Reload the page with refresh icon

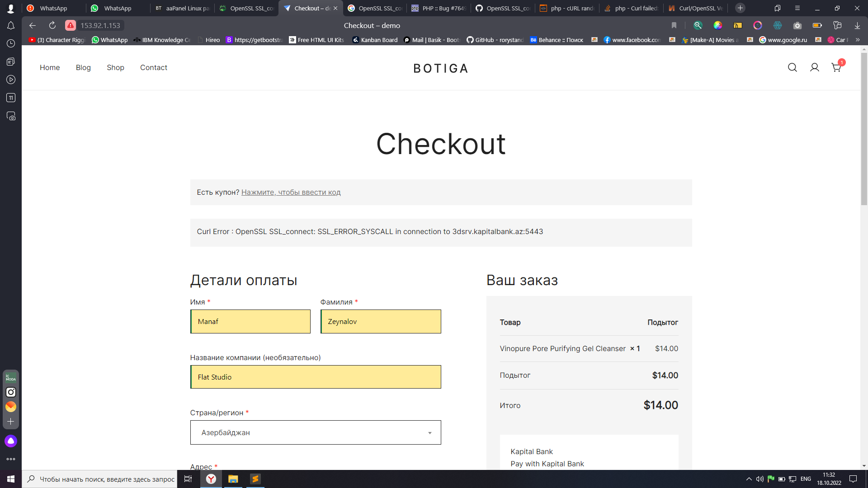tap(52, 26)
